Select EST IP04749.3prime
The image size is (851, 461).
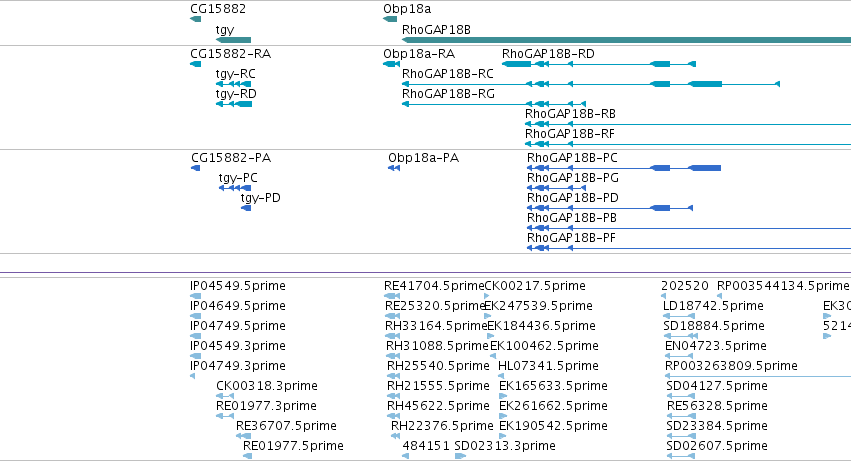click(x=238, y=367)
